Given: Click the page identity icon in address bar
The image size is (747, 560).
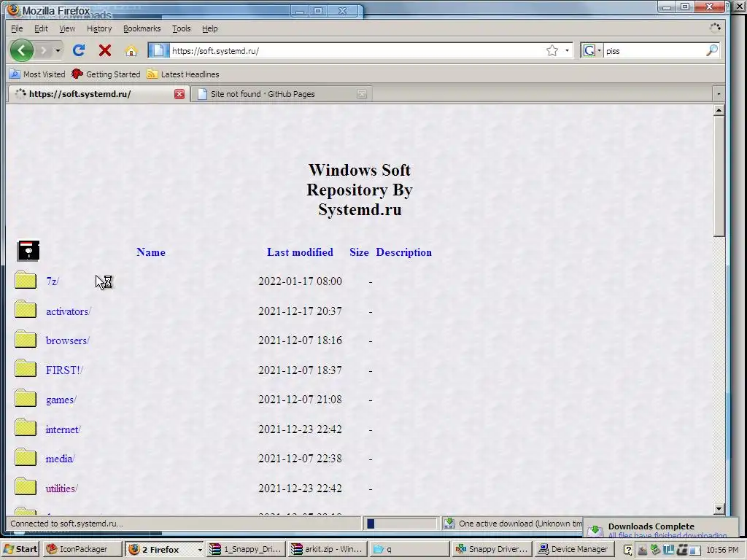Looking at the screenshot, I should point(158,50).
